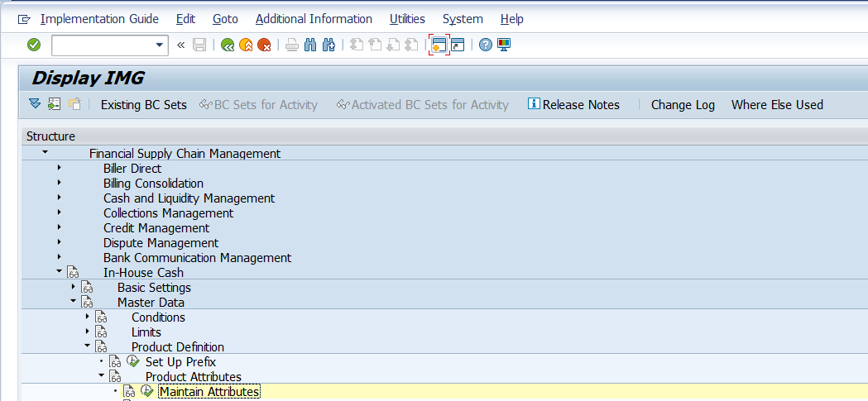868x401 pixels.
Task: Click the Change Log button
Action: click(x=683, y=105)
